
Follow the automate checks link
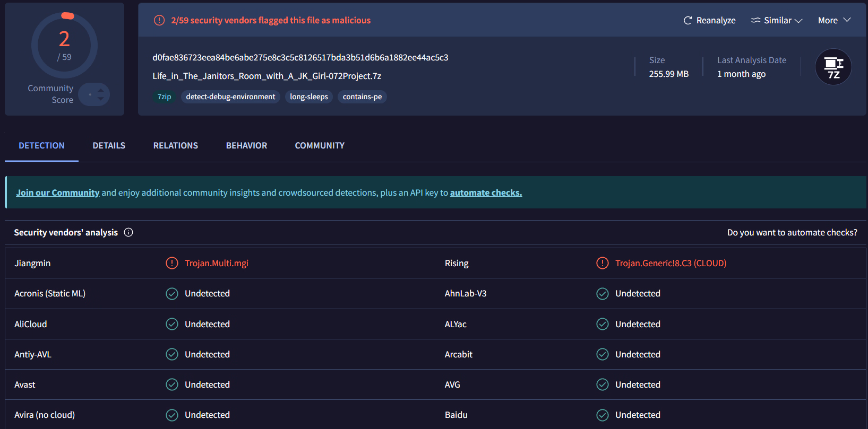[x=486, y=192]
